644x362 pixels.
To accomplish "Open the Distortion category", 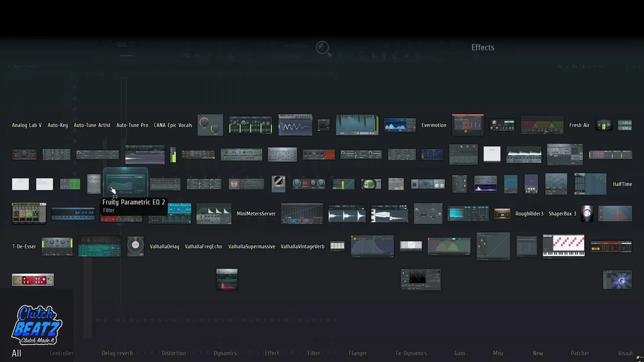I will click(x=174, y=353).
